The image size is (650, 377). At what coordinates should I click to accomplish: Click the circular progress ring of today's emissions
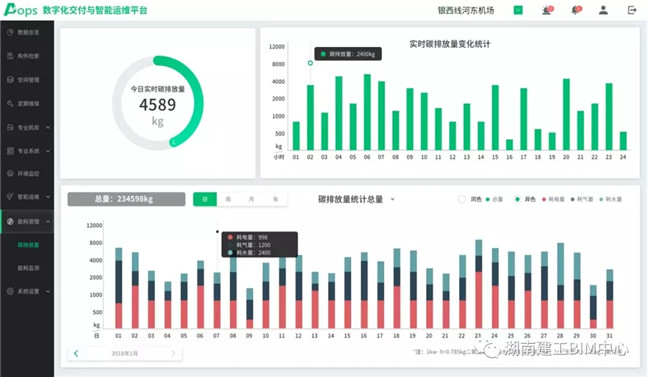point(157,102)
